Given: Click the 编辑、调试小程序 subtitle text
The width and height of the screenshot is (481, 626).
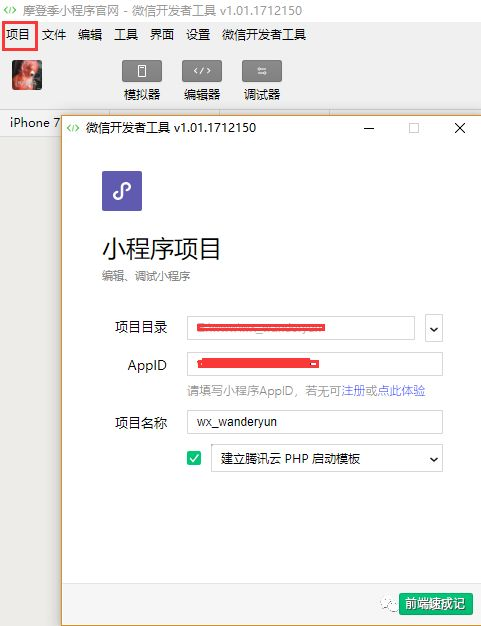Looking at the screenshot, I should (146, 276).
